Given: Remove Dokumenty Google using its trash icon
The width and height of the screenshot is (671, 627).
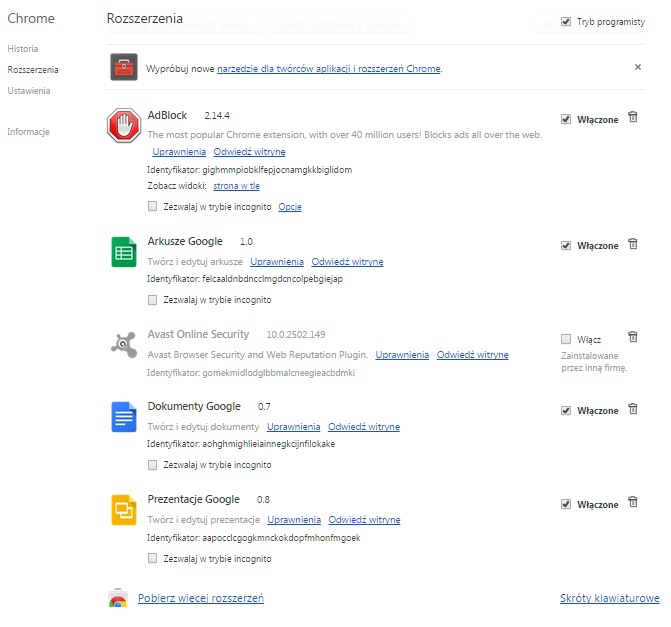Looking at the screenshot, I should [632, 409].
